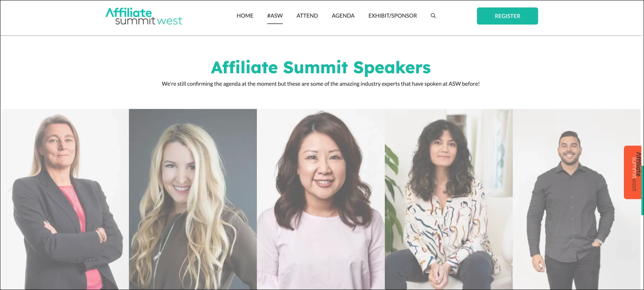644x290 pixels.
Task: Go to the HOME menu item
Action: (x=245, y=16)
